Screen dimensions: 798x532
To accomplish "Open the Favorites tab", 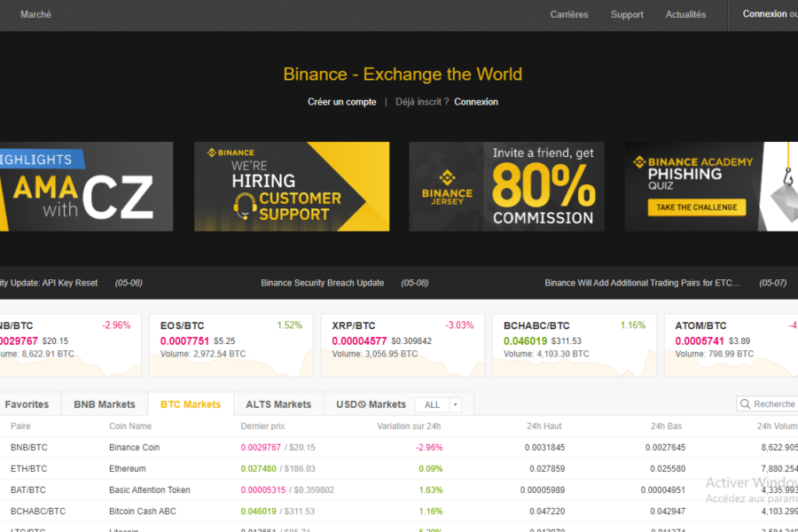I will (x=27, y=404).
